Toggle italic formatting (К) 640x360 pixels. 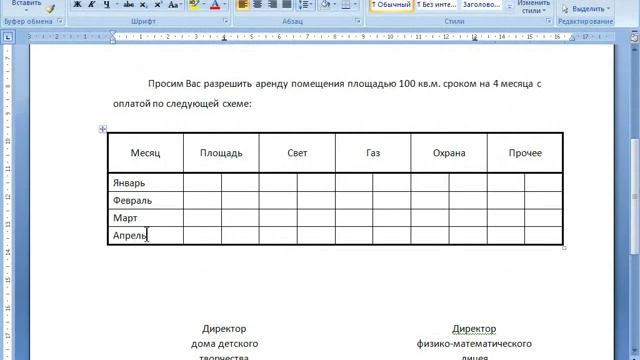(91, 4)
